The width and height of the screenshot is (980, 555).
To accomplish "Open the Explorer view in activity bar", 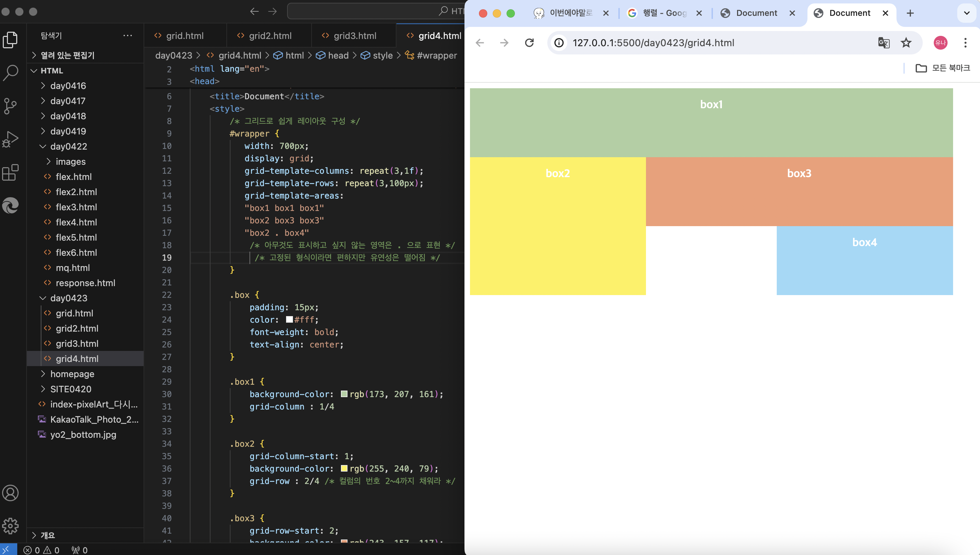I will [10, 40].
